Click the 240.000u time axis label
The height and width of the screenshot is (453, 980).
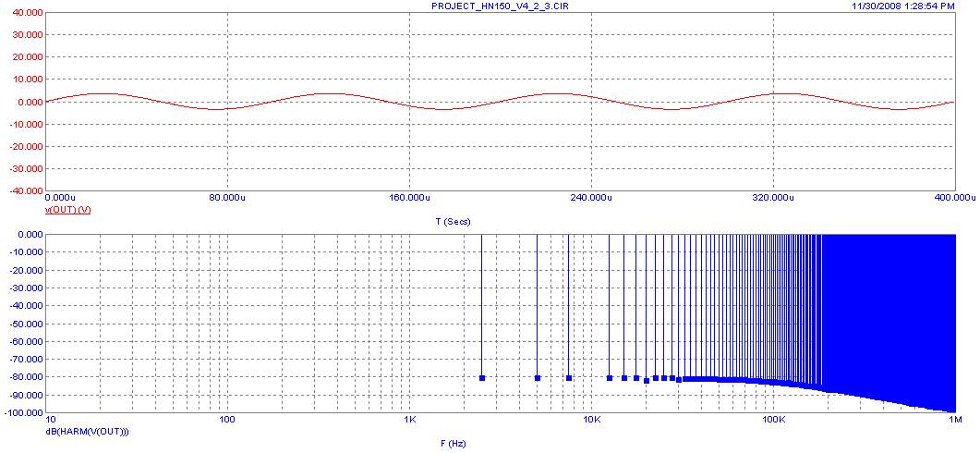(591, 198)
